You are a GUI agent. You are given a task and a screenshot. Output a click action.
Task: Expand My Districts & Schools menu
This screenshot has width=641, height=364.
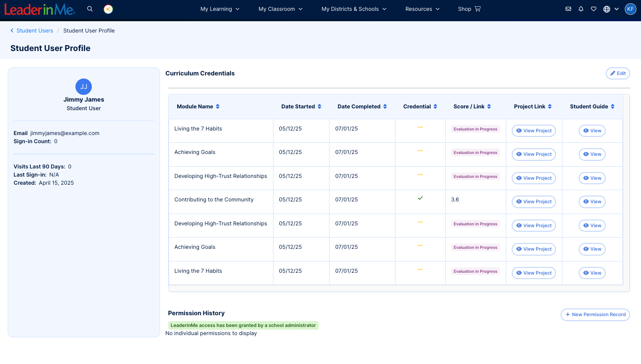tap(354, 9)
